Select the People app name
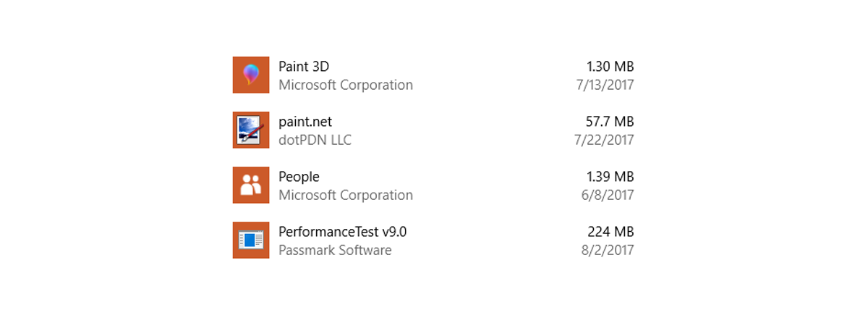868x326 pixels. pyautogui.click(x=299, y=177)
